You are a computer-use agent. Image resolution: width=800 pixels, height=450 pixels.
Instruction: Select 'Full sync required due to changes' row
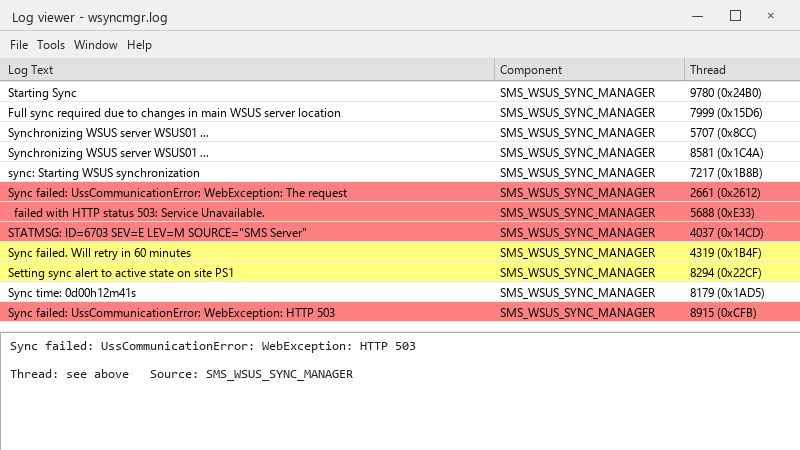coord(400,113)
